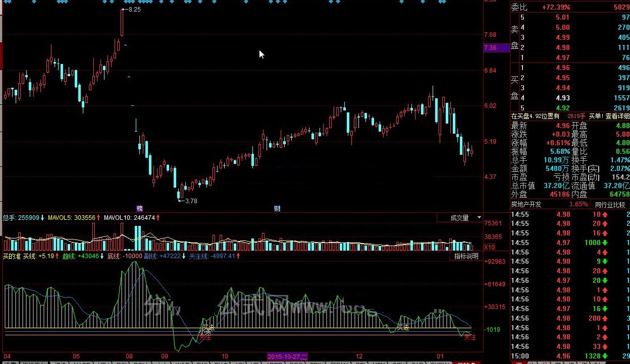This screenshot has height=364, width=630.
Task: Select the 15:00 trade row with volume 1328
Action: pos(570,356)
